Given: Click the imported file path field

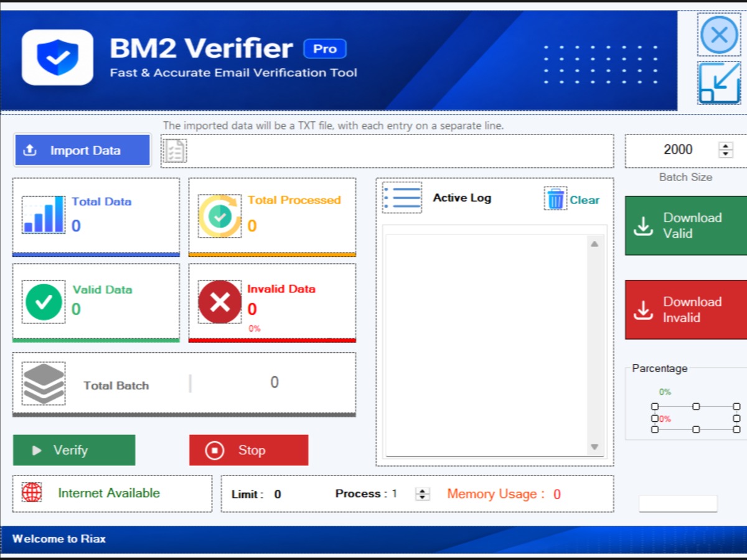Looking at the screenshot, I should 387,151.
